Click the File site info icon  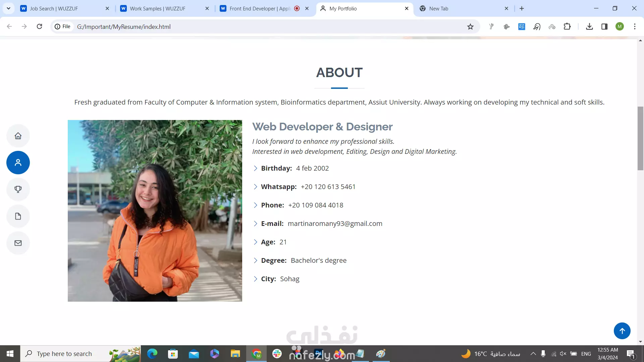coord(63,26)
